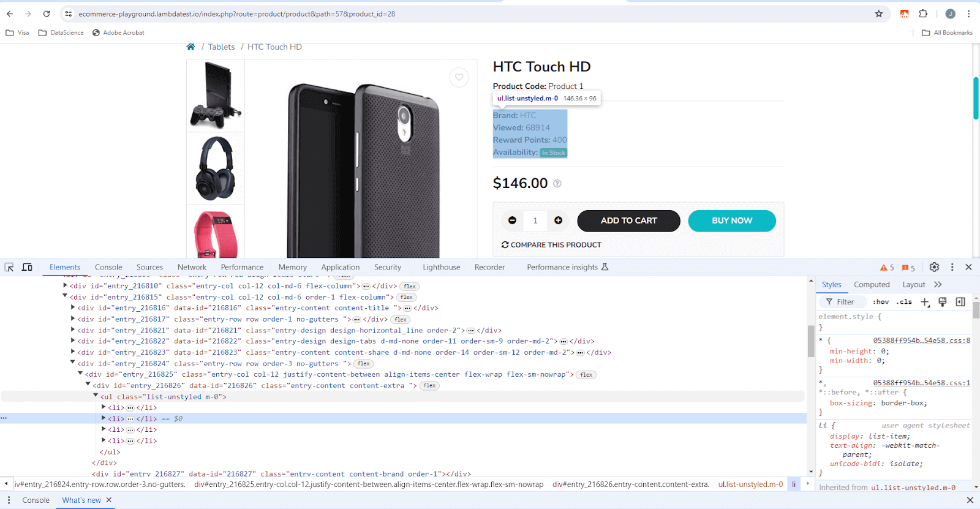Open the Application tab

(341, 267)
